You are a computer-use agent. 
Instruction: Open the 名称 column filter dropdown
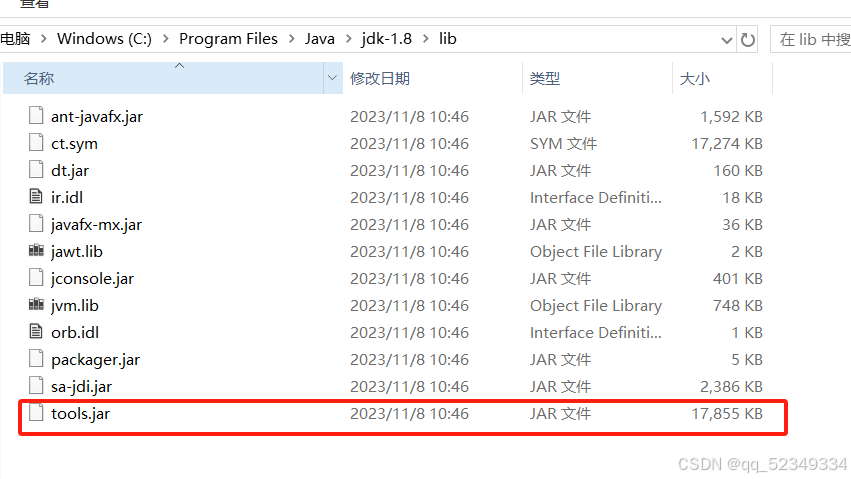coord(333,78)
